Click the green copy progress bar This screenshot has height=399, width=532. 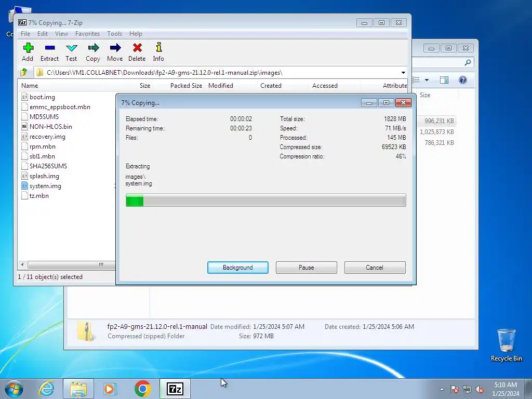tap(265, 200)
